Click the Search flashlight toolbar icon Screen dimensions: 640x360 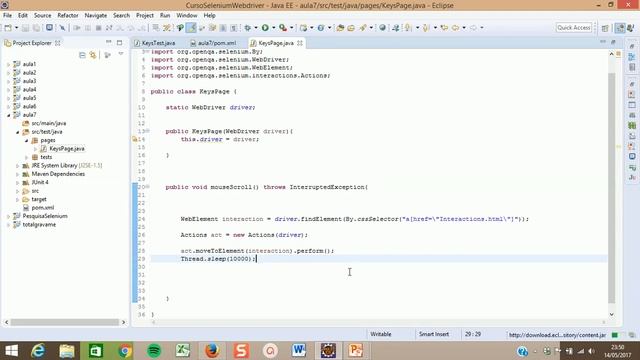pyautogui.click(x=363, y=28)
